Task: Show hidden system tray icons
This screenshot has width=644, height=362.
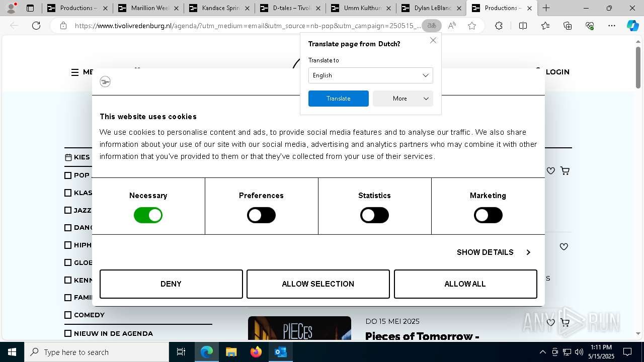Action: coord(542,352)
